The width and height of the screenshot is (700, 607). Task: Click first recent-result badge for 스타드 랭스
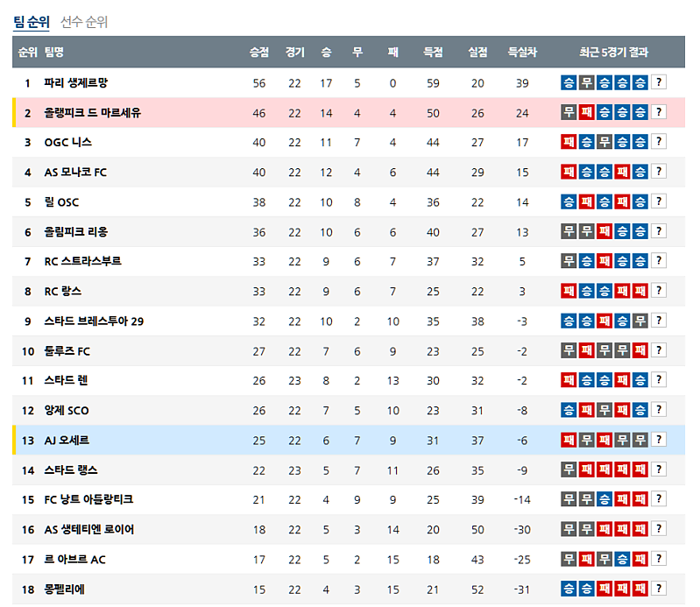click(569, 469)
